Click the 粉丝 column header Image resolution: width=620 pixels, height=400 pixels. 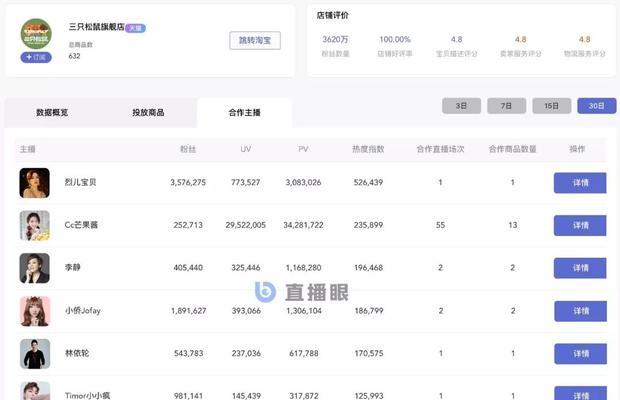click(x=188, y=149)
